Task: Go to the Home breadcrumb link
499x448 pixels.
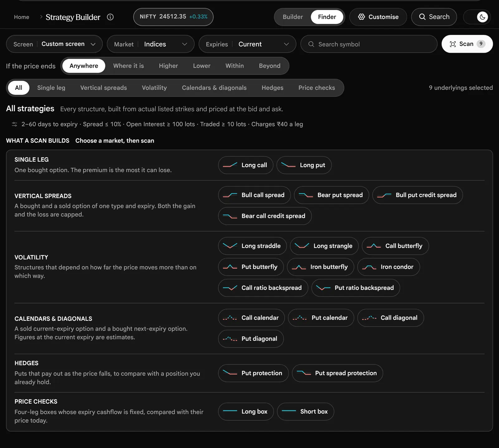Action: pyautogui.click(x=22, y=17)
